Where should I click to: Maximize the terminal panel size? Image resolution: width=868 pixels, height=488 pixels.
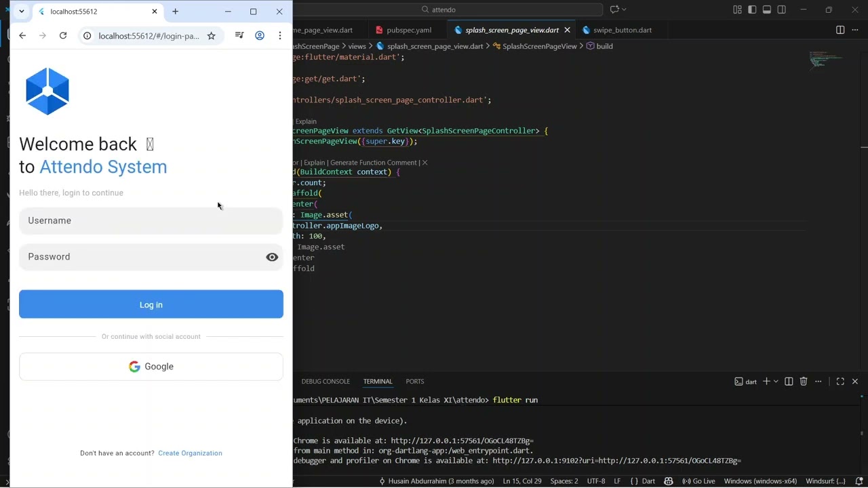click(x=840, y=382)
